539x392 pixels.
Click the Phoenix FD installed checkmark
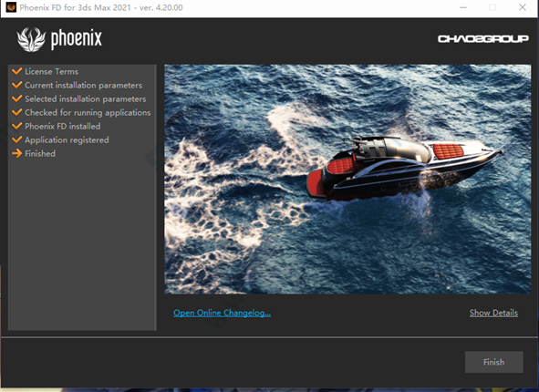pos(16,126)
